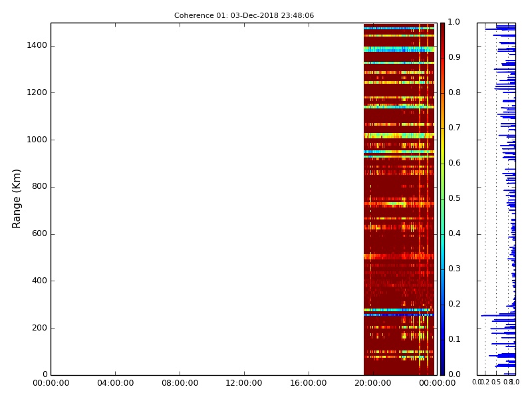This screenshot has height=399, width=532.
Task: Pick the colorbar 0.6 tick label
Action: (x=454, y=163)
